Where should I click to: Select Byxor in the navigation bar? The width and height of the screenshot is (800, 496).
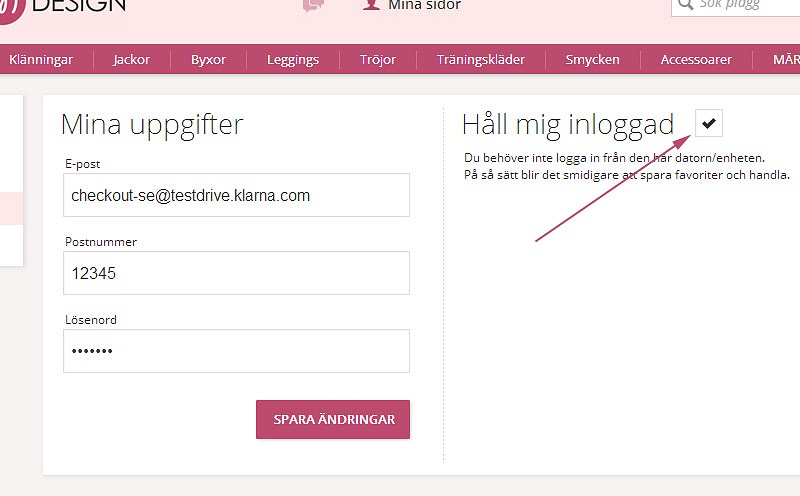(209, 60)
